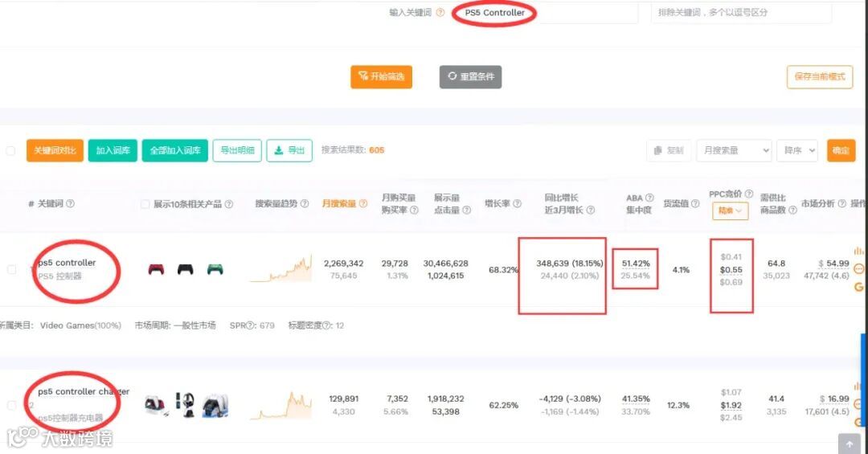Open the ps5 controller keyword link
Viewport: 868px width, 454px height.
click(67, 263)
